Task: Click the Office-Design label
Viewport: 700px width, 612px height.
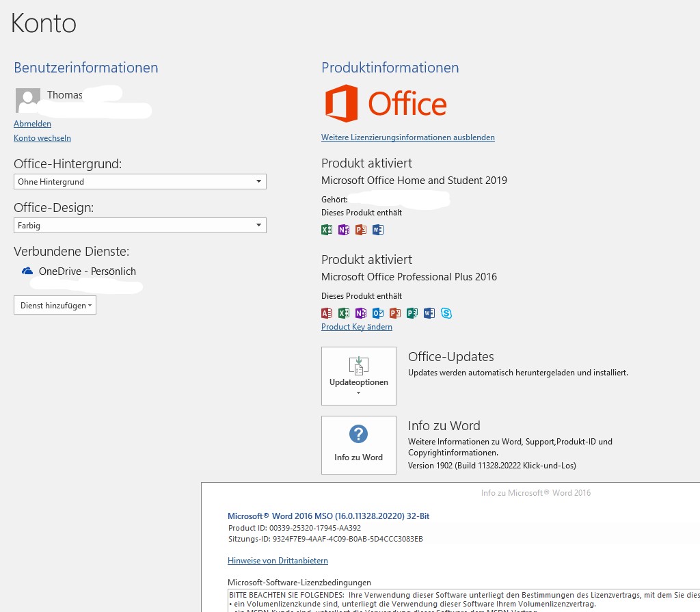Action: [x=53, y=208]
